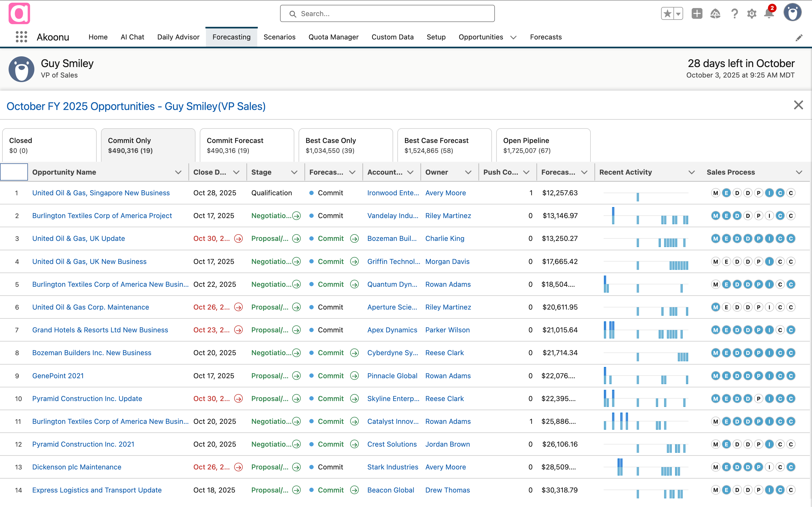Screen dimensions: 812x507
Task: Open Setup using the gear icon
Action: coord(752,14)
